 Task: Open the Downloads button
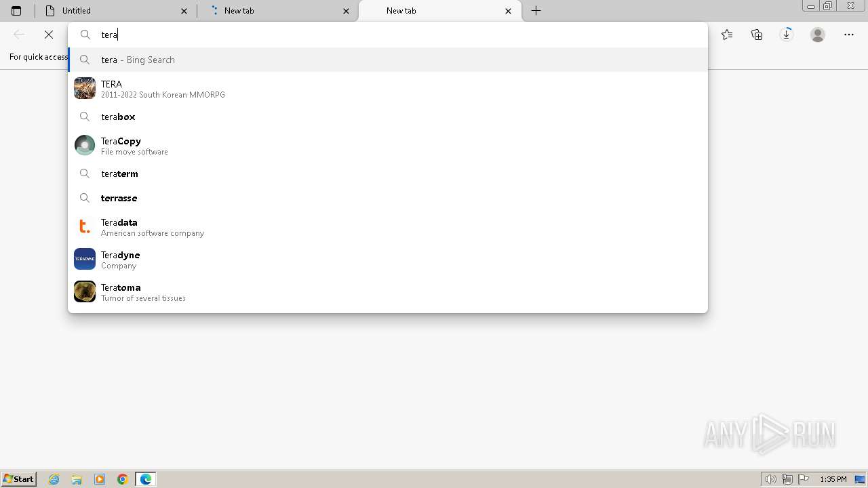point(787,35)
